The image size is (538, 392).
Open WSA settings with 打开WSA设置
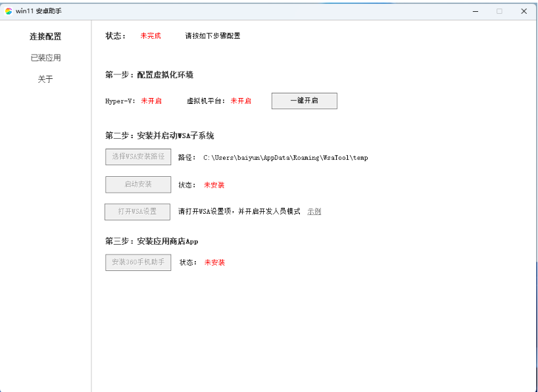[x=137, y=212]
